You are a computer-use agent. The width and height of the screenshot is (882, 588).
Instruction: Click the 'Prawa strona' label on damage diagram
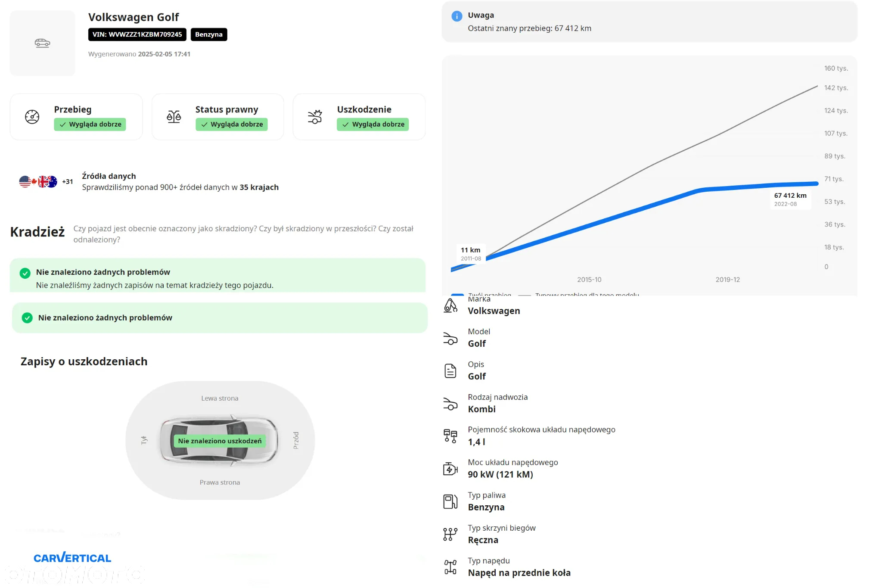220,482
